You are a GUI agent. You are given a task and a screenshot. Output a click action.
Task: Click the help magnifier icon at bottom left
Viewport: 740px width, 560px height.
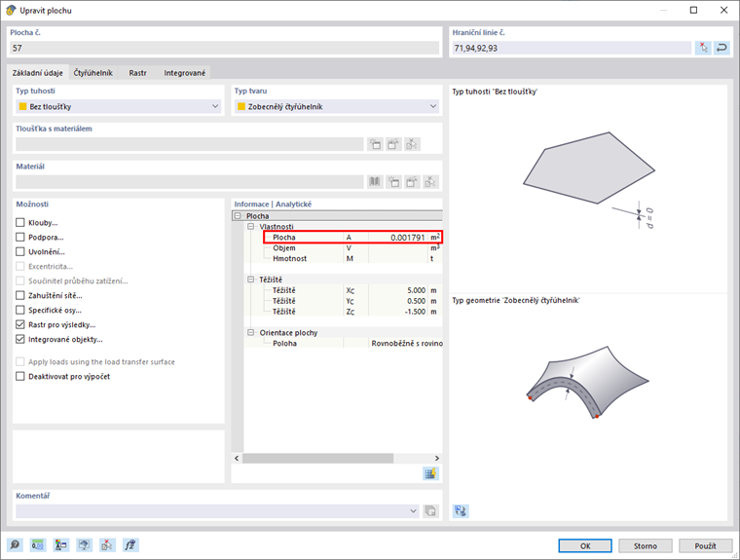point(15,545)
